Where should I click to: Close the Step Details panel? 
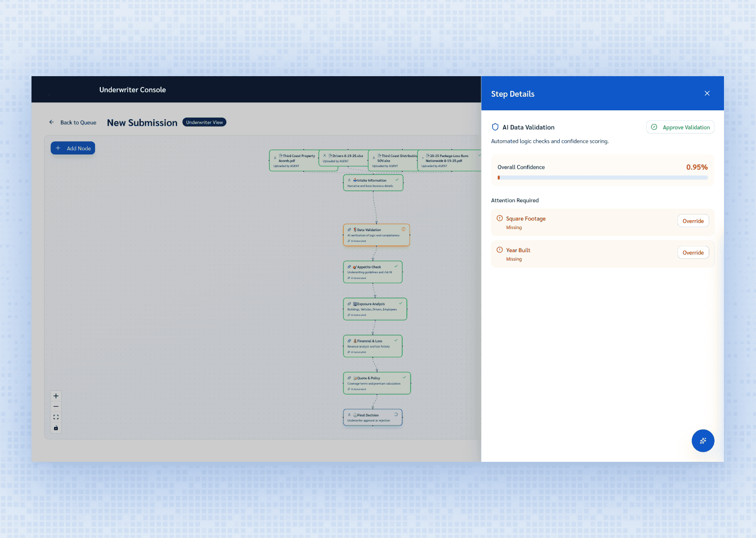coord(707,94)
